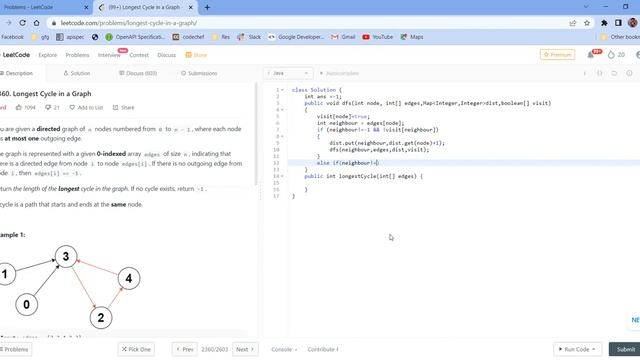Open the Google Developer bookmark
Screen dimensions: 640x360
pyautogui.click(x=296, y=37)
